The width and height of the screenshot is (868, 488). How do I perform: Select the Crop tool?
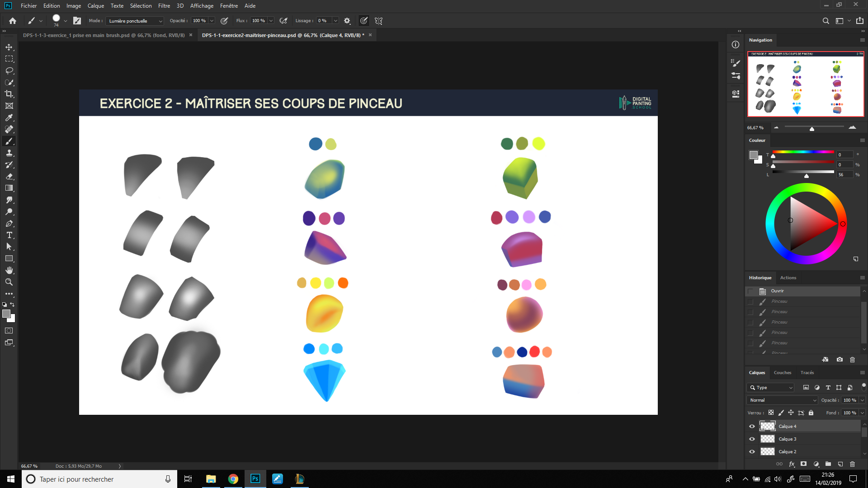click(9, 94)
